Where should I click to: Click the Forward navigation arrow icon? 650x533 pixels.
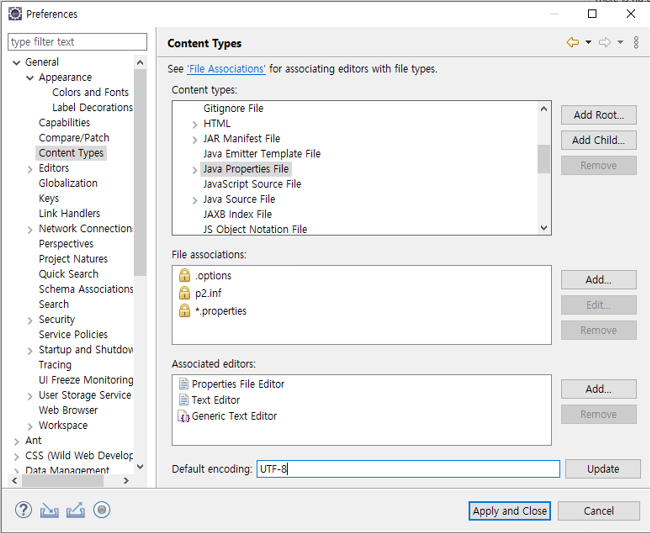click(605, 42)
